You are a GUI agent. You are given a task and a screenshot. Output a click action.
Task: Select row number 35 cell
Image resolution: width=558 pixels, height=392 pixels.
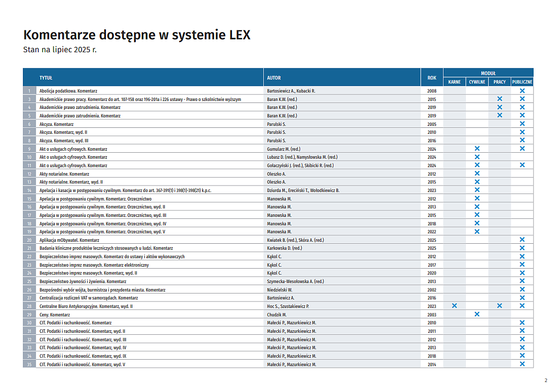click(x=29, y=364)
